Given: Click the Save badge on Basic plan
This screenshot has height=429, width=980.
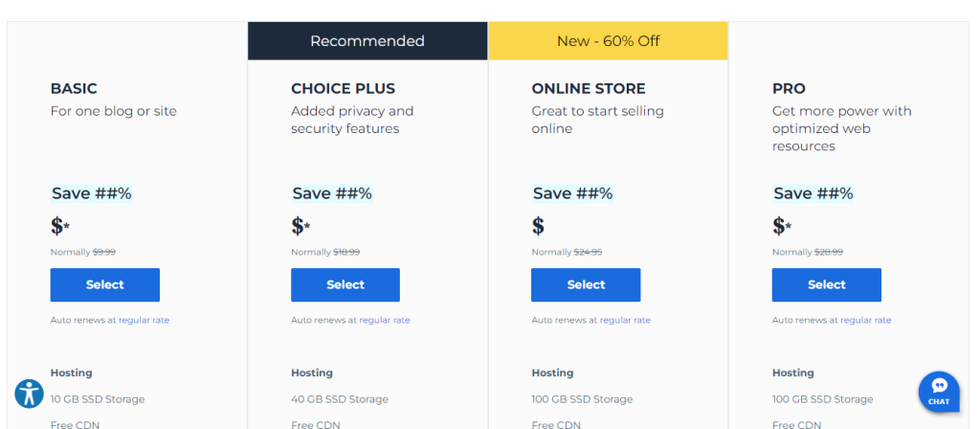Looking at the screenshot, I should coord(92,193).
